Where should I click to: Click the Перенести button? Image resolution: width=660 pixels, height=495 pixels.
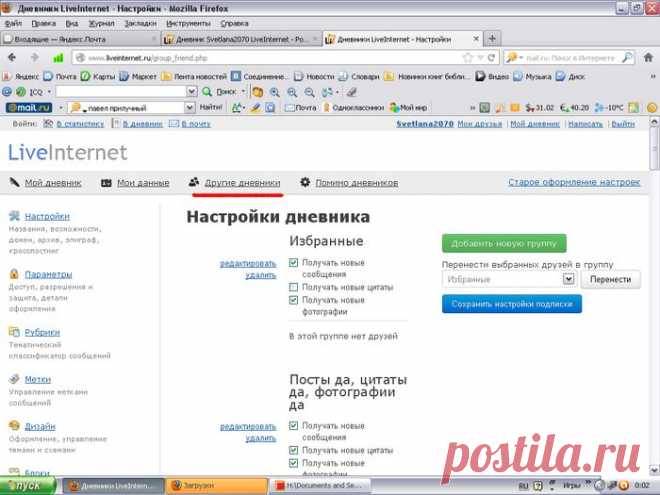[610, 279]
